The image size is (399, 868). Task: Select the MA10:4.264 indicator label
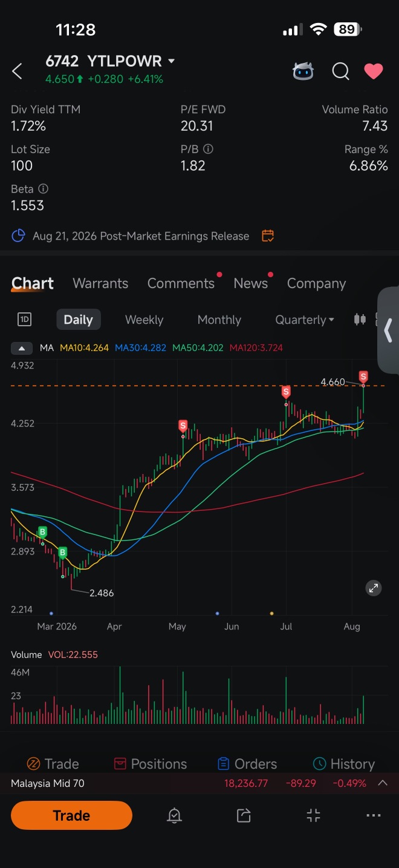[84, 348]
